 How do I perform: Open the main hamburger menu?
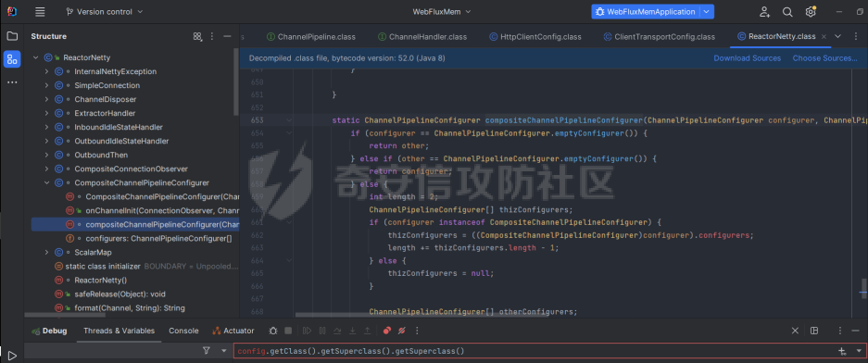(40, 12)
